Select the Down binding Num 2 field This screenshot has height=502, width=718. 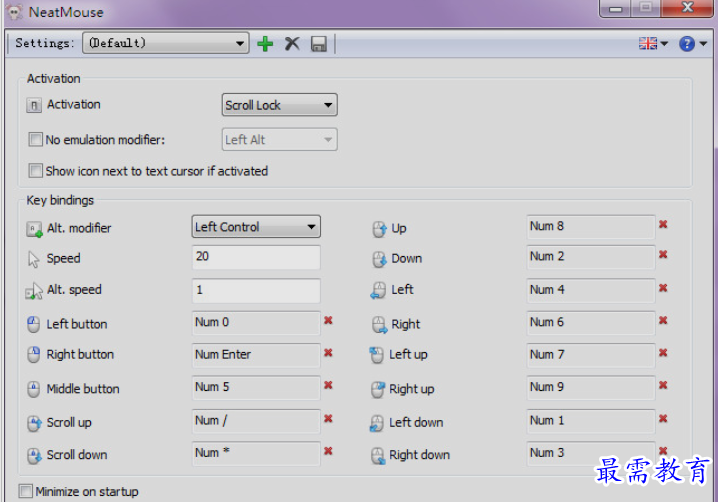pyautogui.click(x=591, y=257)
